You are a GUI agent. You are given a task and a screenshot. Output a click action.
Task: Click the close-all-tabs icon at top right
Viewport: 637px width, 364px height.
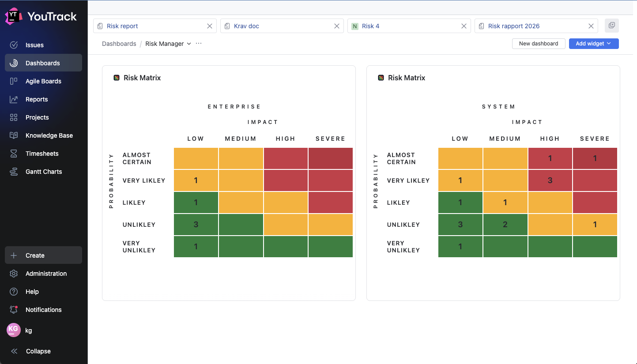tap(611, 26)
